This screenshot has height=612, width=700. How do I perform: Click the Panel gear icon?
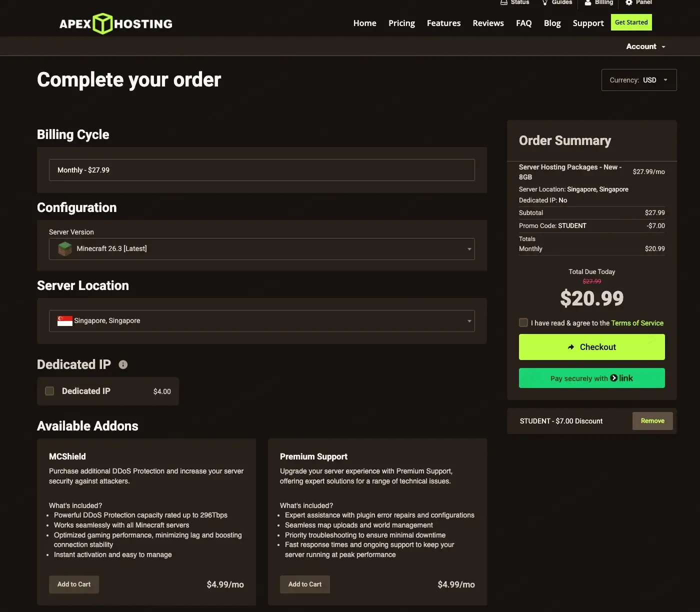[x=629, y=2]
